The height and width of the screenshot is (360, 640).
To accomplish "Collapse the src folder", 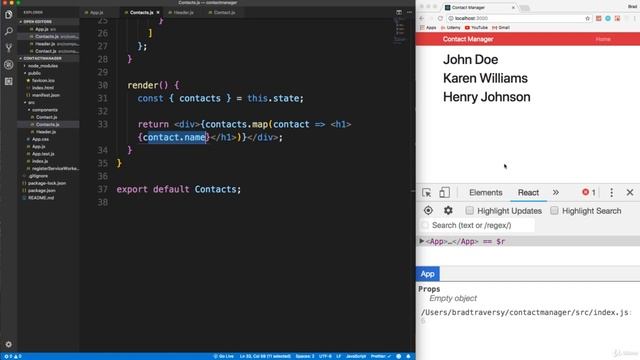I will tap(31, 102).
